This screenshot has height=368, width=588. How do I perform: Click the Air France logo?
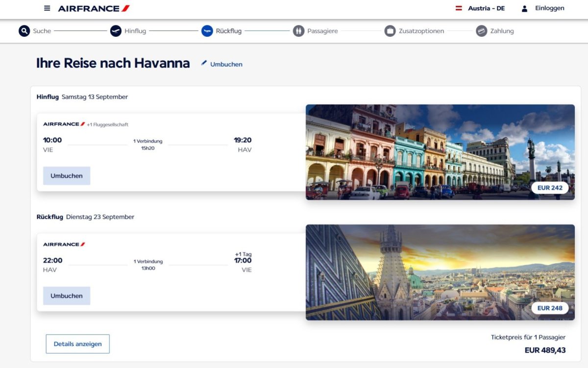coord(94,8)
